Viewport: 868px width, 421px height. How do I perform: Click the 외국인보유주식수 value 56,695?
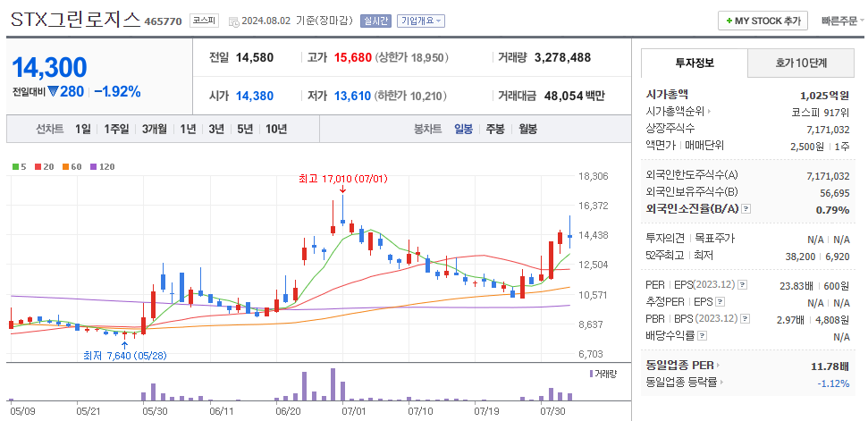[x=834, y=192]
